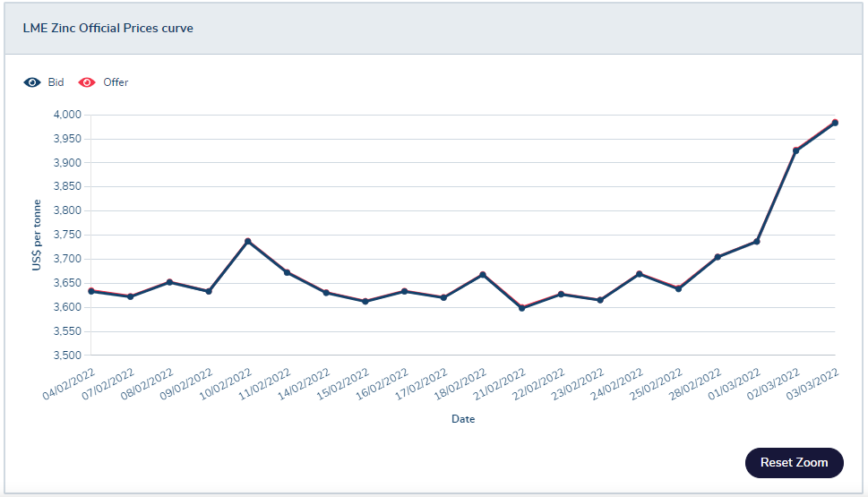Click the '3,600' y-axis label

click(67, 307)
